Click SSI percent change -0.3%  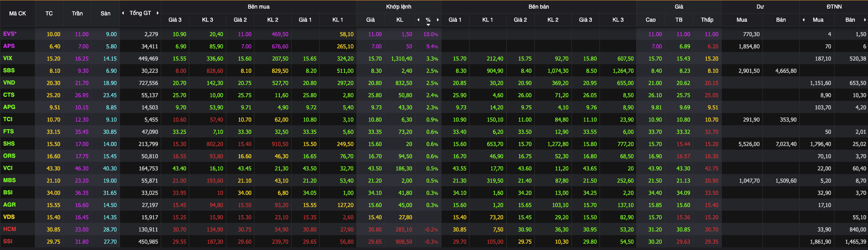click(431, 242)
